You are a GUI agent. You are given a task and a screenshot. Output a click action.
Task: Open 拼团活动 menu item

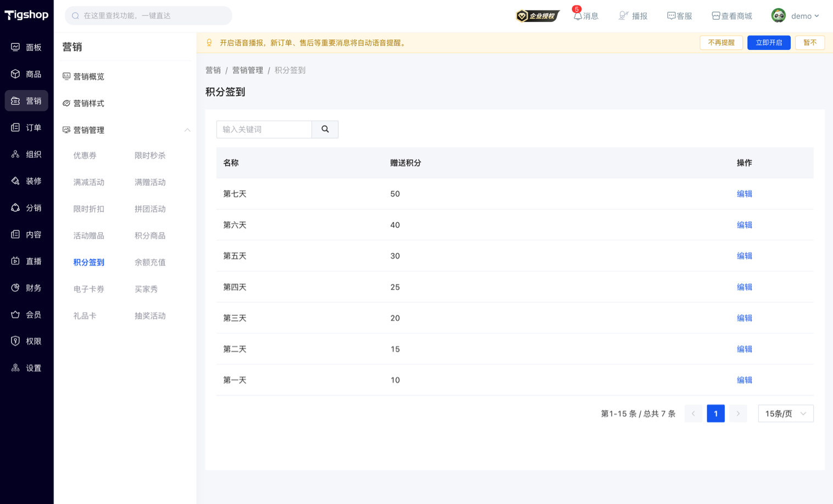pyautogui.click(x=150, y=209)
